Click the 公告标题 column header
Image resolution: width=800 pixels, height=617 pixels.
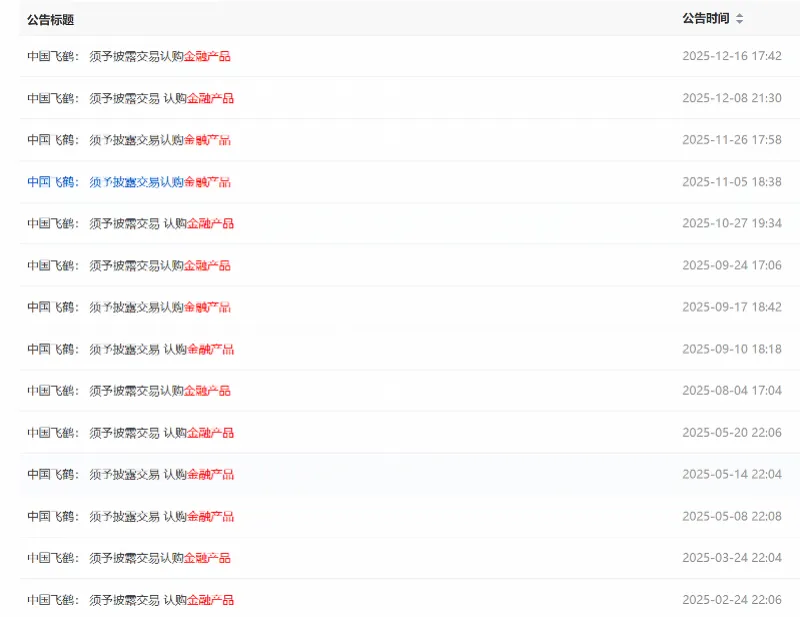pos(51,20)
